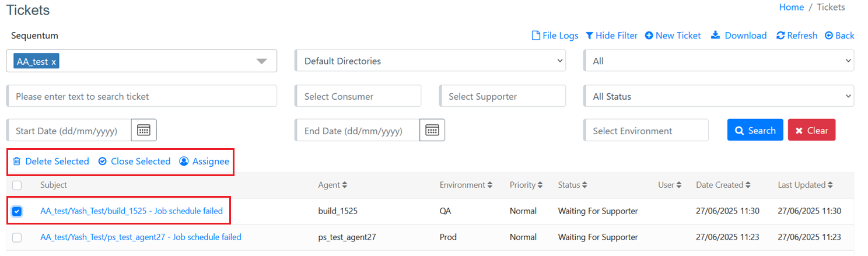Toggle the select-all header checkbox

(17, 185)
